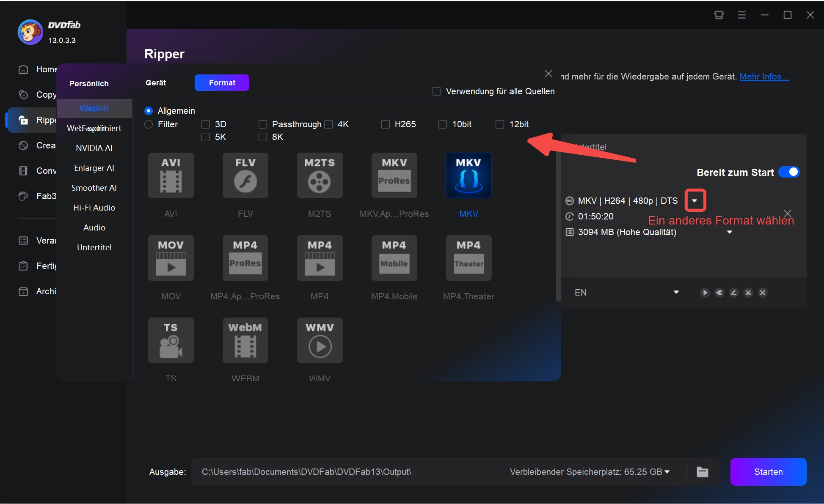The image size is (824, 504).
Task: Click the DVDFab mascot logo
Action: [x=30, y=32]
